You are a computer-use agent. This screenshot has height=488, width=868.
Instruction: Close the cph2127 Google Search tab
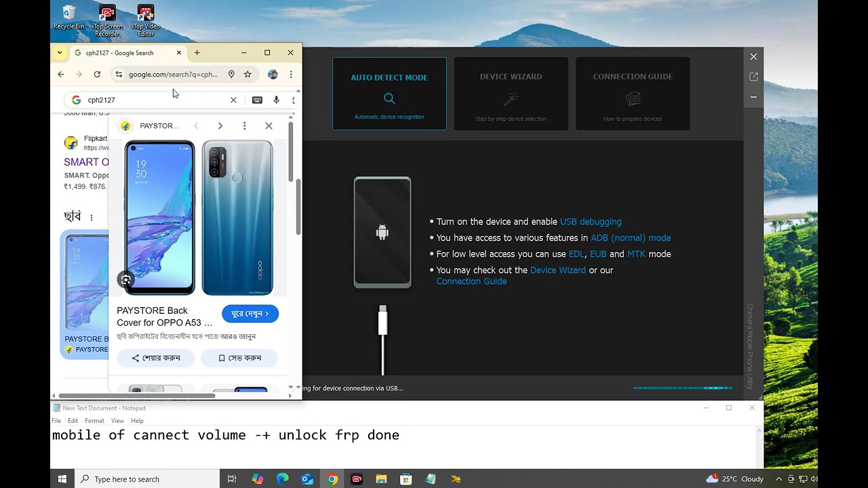[x=179, y=53]
